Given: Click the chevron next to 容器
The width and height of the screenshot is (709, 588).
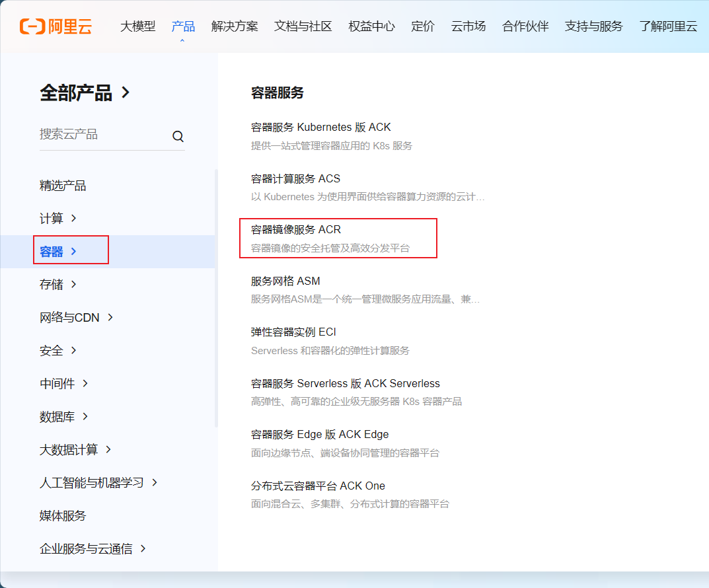Looking at the screenshot, I should pyautogui.click(x=74, y=251).
